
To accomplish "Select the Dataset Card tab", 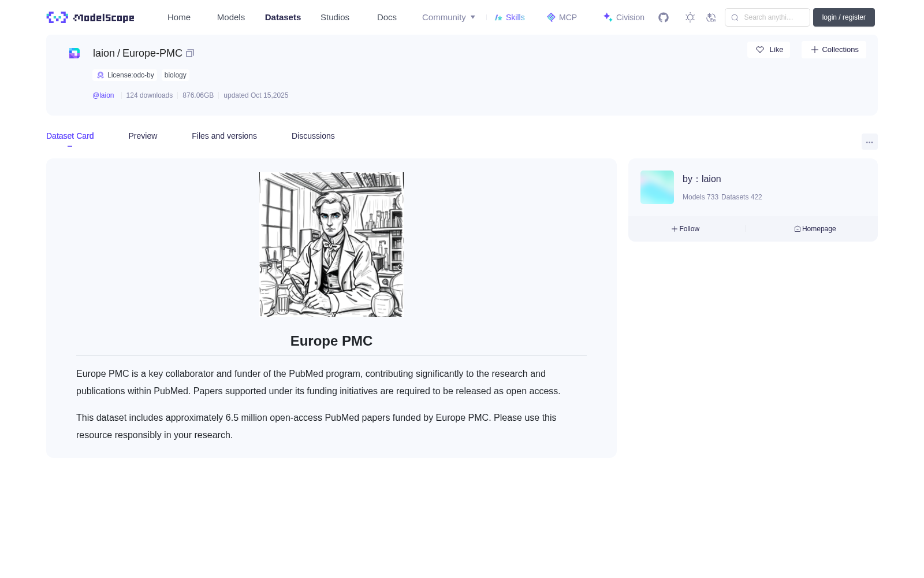I will [x=70, y=136].
